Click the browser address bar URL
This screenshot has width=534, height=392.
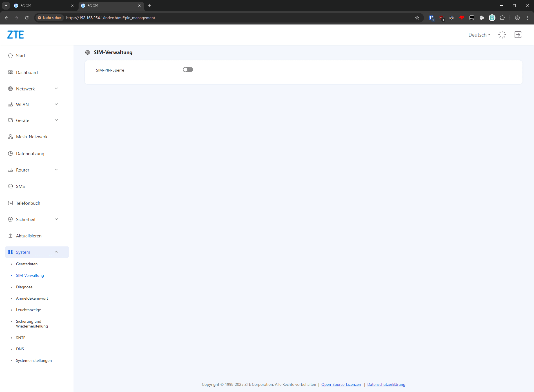click(110, 18)
